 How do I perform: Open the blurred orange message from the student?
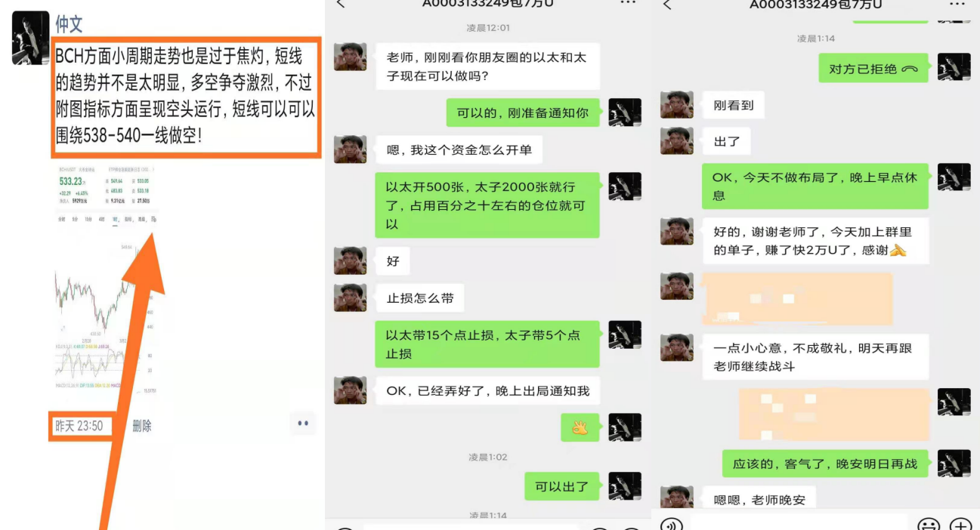tap(797, 299)
